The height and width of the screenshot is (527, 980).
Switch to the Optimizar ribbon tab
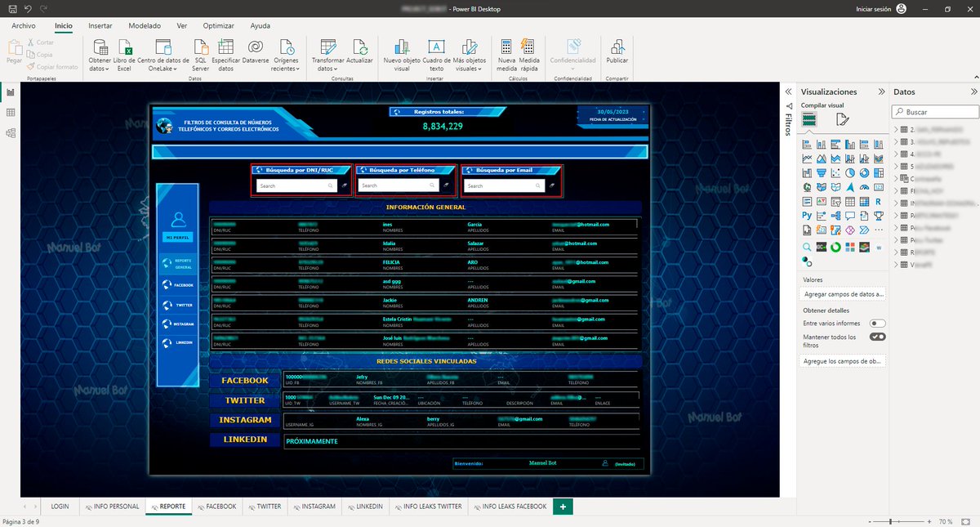coord(218,26)
